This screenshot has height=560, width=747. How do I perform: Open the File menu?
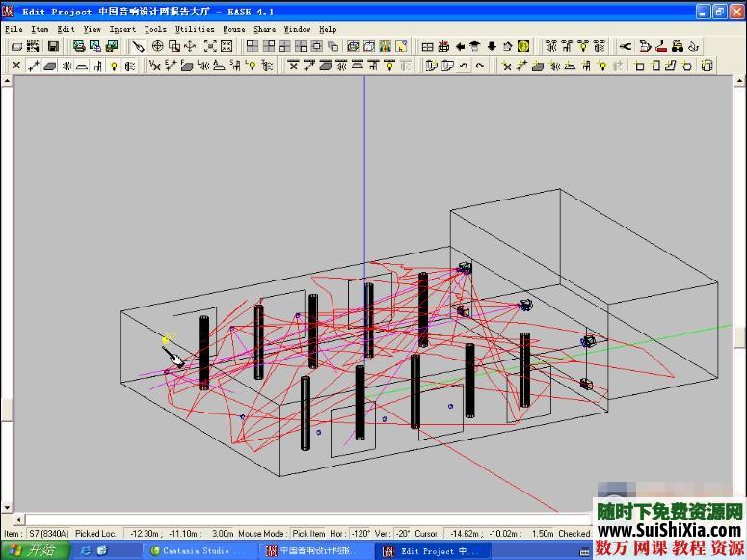(x=13, y=29)
